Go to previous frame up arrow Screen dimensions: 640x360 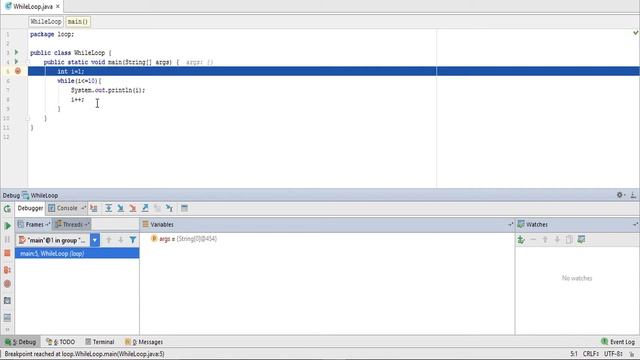(x=109, y=240)
